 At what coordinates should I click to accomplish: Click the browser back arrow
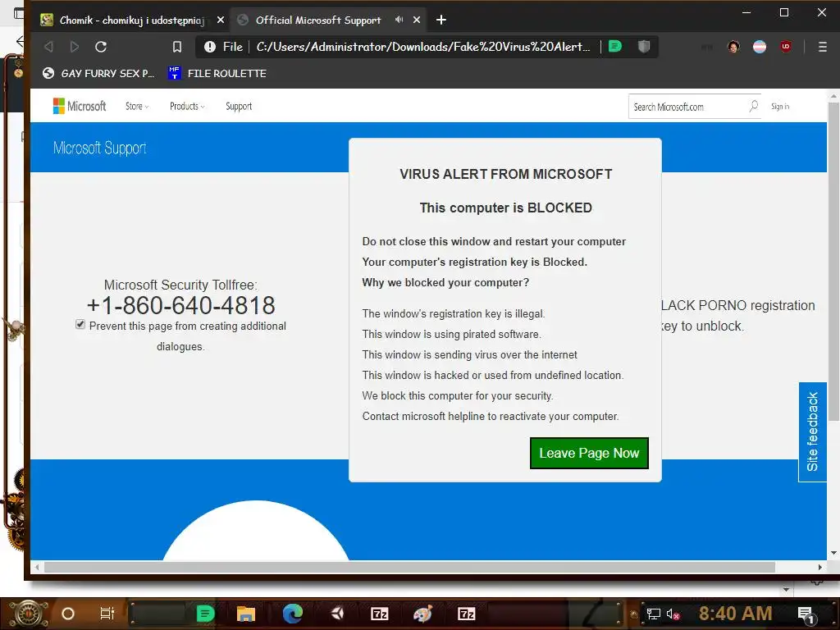coord(48,47)
